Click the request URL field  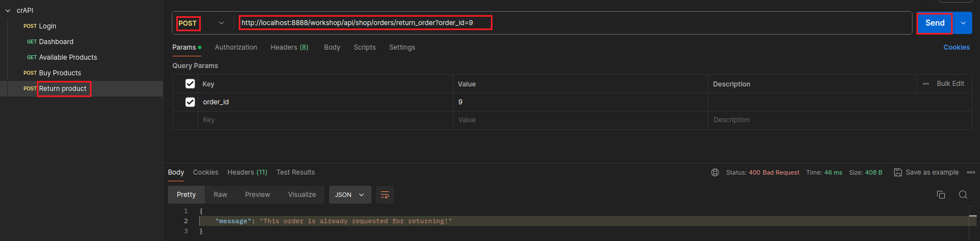click(x=558, y=23)
